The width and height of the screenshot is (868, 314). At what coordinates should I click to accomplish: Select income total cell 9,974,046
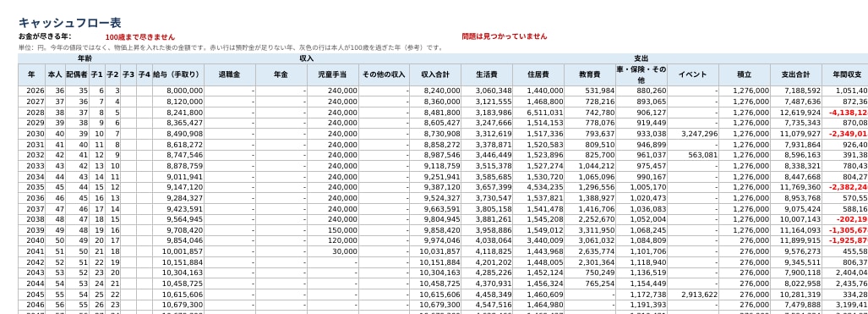435,241
